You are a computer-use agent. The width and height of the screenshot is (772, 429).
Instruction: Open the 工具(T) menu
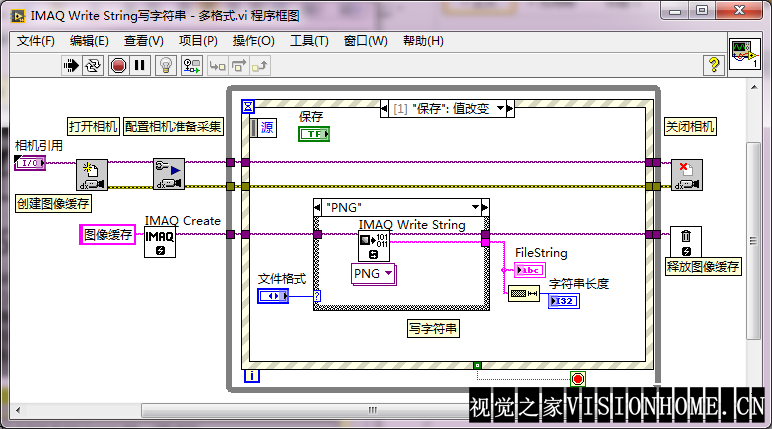click(309, 41)
